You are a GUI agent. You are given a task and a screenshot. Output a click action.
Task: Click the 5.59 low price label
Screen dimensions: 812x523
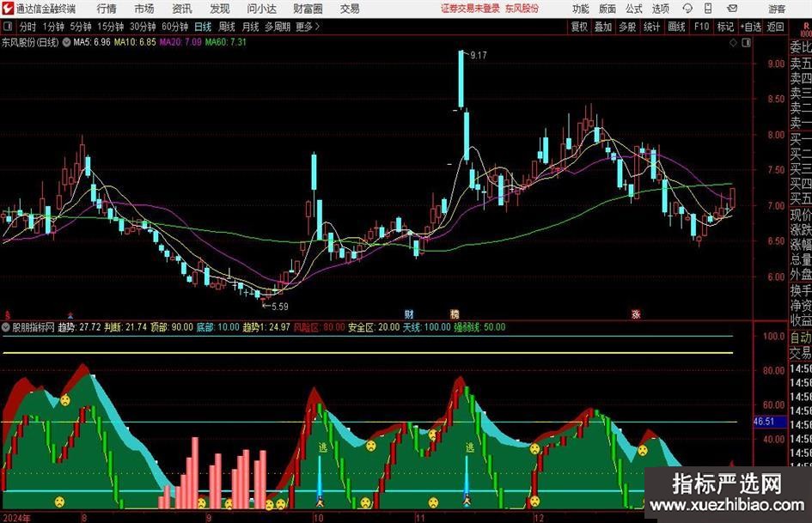point(279,307)
